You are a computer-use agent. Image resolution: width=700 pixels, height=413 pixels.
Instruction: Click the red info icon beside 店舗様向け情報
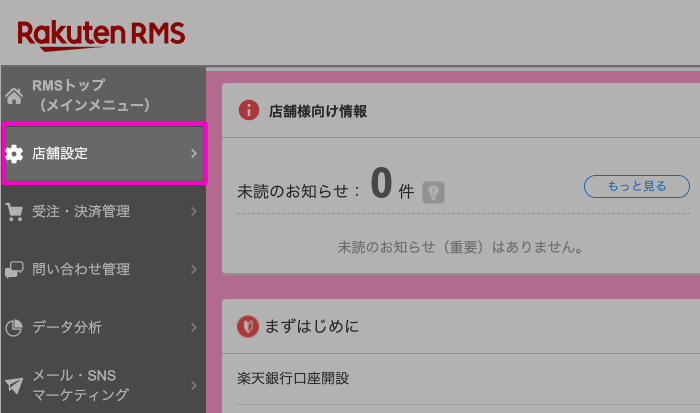(x=249, y=111)
